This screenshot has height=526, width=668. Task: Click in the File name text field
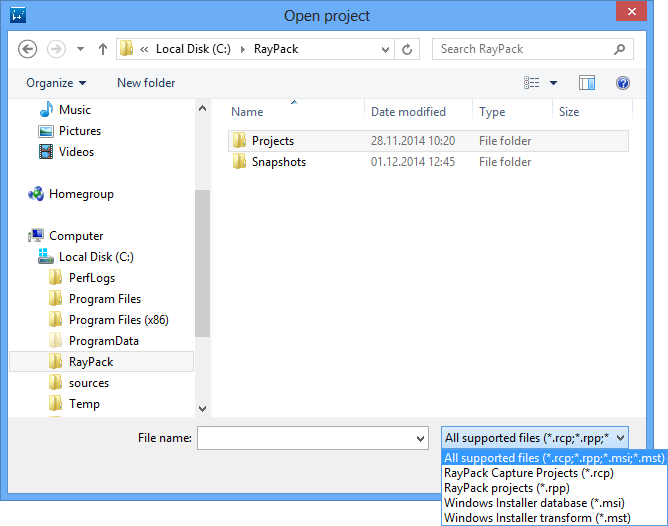click(x=305, y=438)
